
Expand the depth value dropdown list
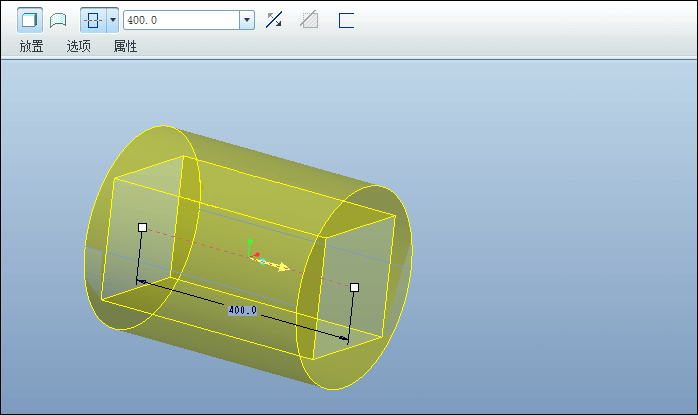click(x=247, y=20)
